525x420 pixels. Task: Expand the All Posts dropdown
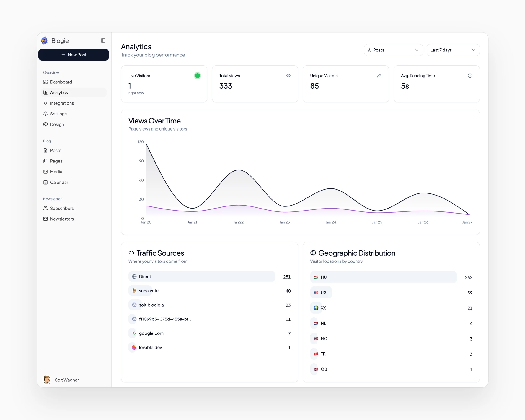tap(393, 50)
